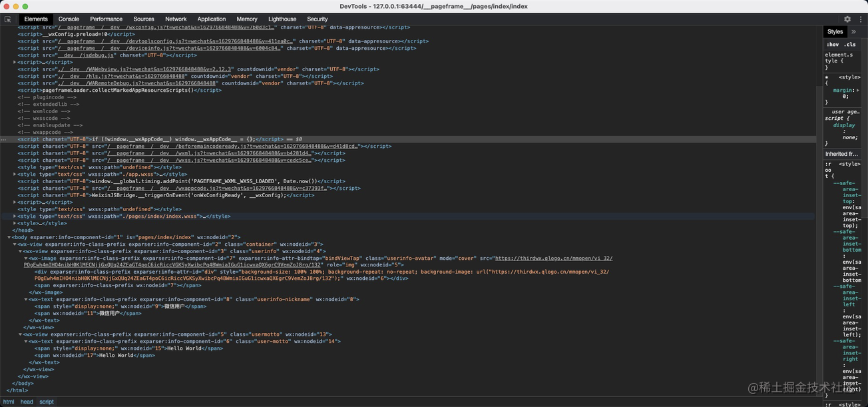Open the Sources tab
The height and width of the screenshot is (407, 868).
pyautogui.click(x=144, y=19)
